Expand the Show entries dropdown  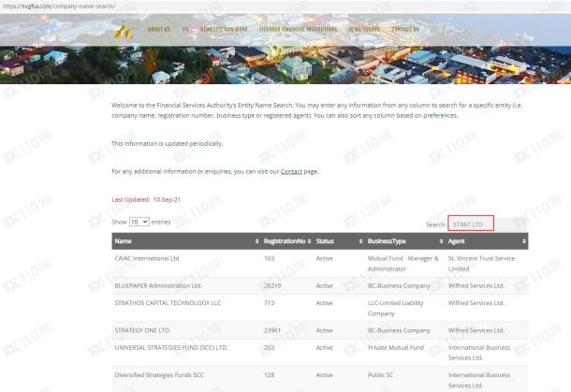(139, 222)
